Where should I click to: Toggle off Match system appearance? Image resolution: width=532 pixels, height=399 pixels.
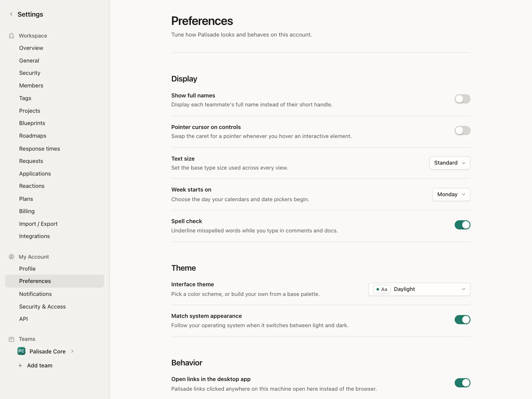[463, 320]
